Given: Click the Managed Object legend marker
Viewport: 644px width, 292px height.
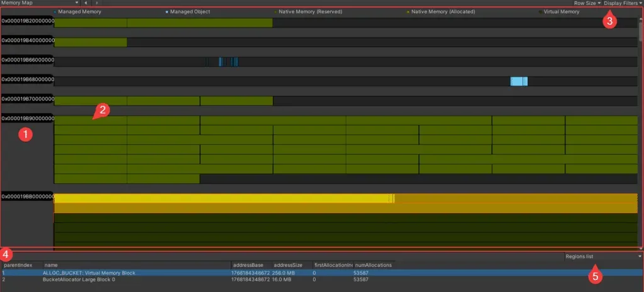Looking at the screenshot, I should pyautogui.click(x=167, y=12).
